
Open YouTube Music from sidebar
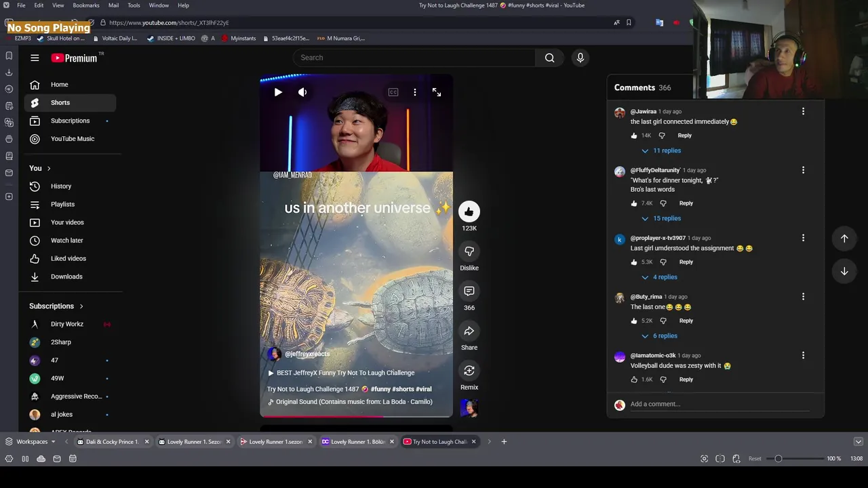pos(70,139)
